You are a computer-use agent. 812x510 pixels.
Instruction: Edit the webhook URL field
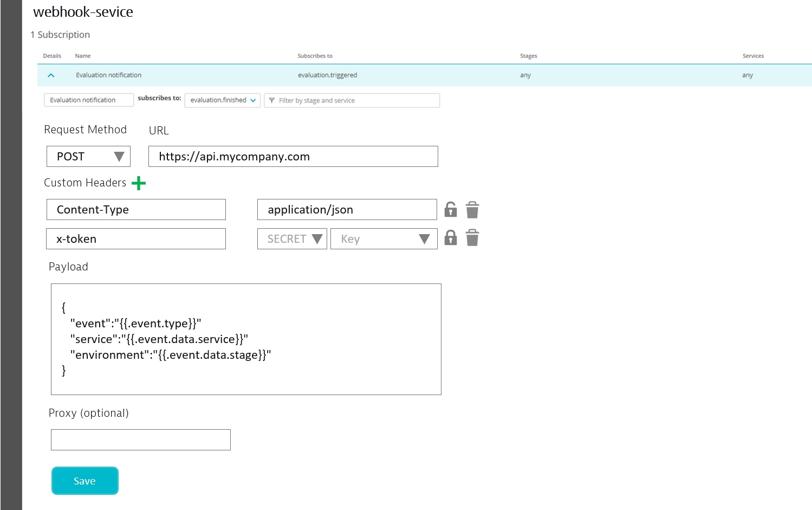pos(293,156)
